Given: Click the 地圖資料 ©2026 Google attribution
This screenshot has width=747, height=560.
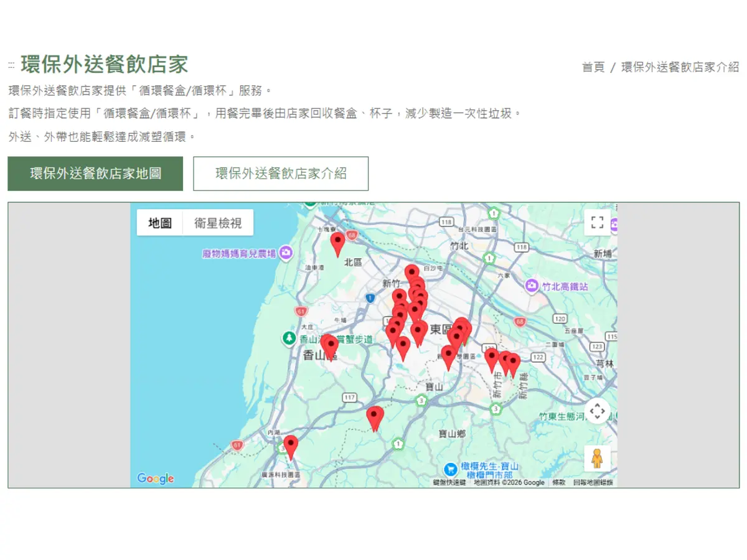Looking at the screenshot, I should (x=509, y=482).
